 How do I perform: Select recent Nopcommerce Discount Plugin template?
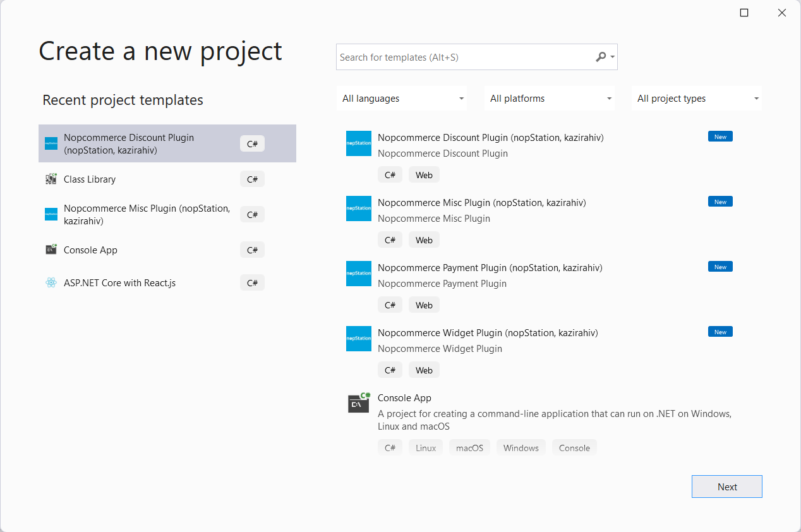click(x=167, y=143)
